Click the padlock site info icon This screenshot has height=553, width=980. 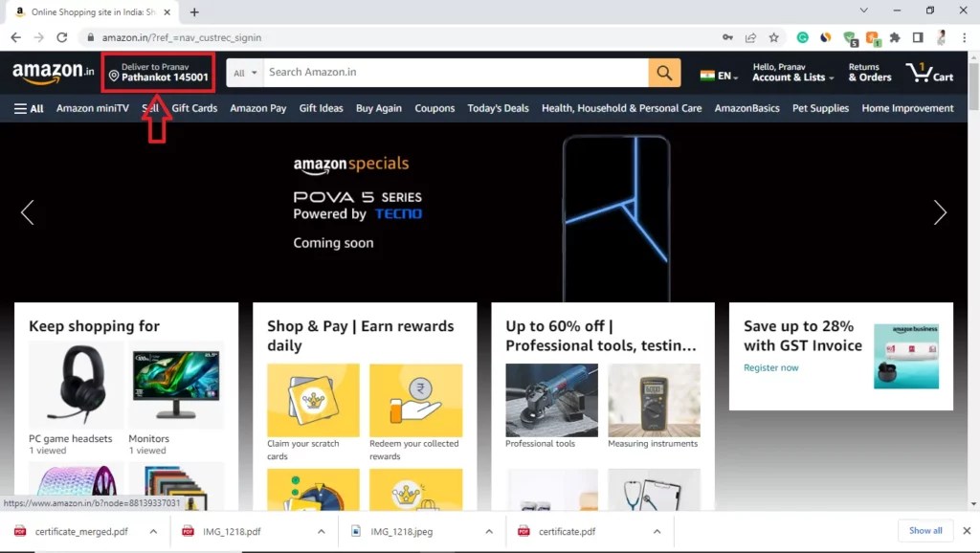91,37
